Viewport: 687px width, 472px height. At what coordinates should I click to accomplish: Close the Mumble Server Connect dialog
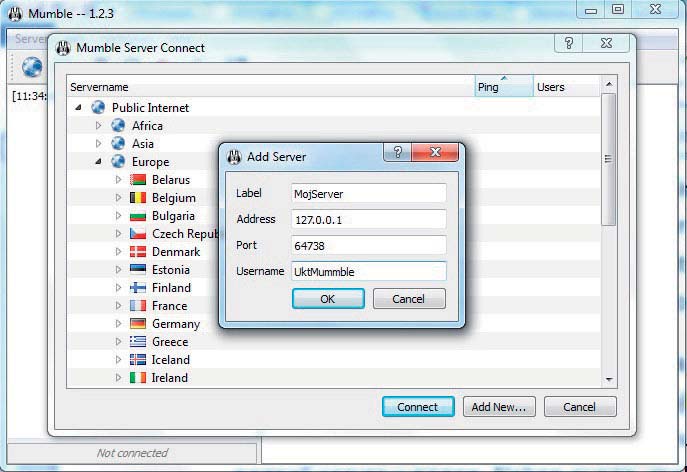click(606, 43)
